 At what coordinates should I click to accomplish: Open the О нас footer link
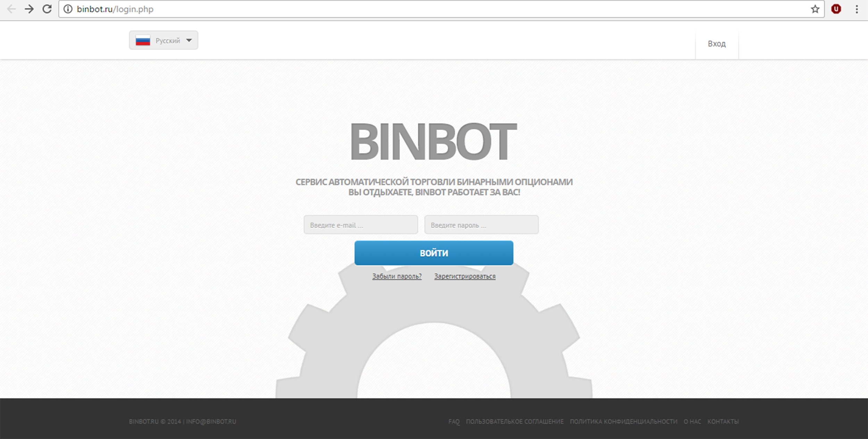click(692, 422)
